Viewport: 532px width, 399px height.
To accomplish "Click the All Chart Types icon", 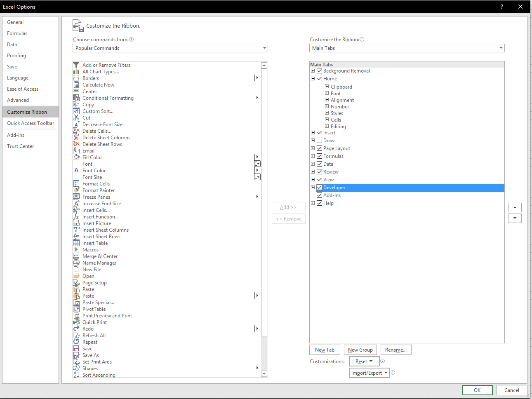I will click(76, 72).
